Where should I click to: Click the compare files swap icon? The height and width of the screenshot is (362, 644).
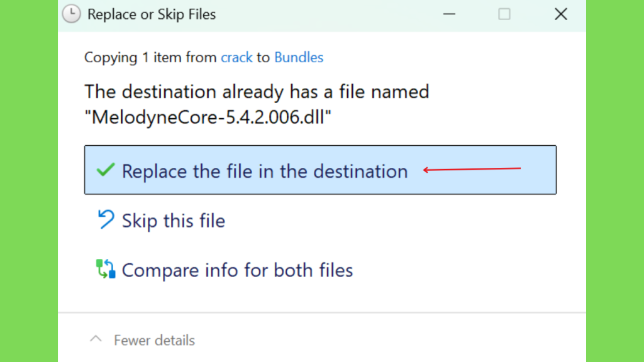(106, 269)
